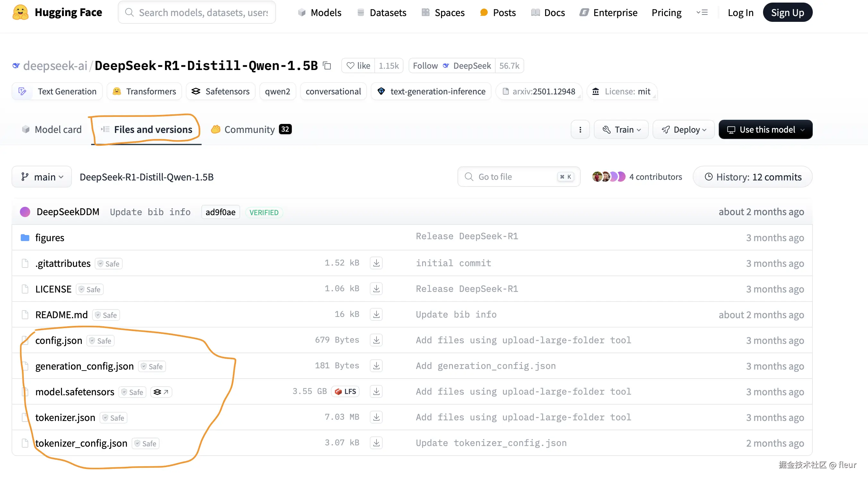The height and width of the screenshot is (481, 868).
Task: Open Use this model dropdown
Action: pos(765,129)
